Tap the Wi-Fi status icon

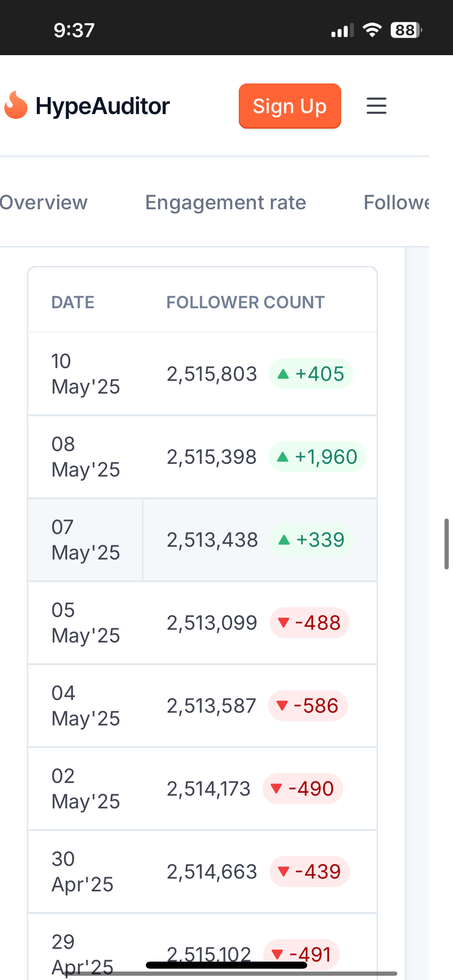(x=372, y=30)
